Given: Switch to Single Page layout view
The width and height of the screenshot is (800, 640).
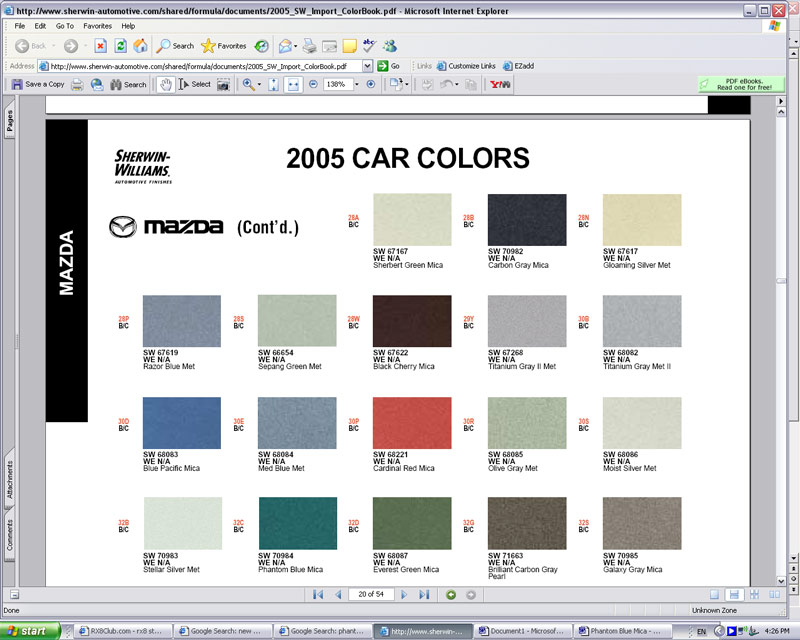Looking at the screenshot, I should coord(714,595).
